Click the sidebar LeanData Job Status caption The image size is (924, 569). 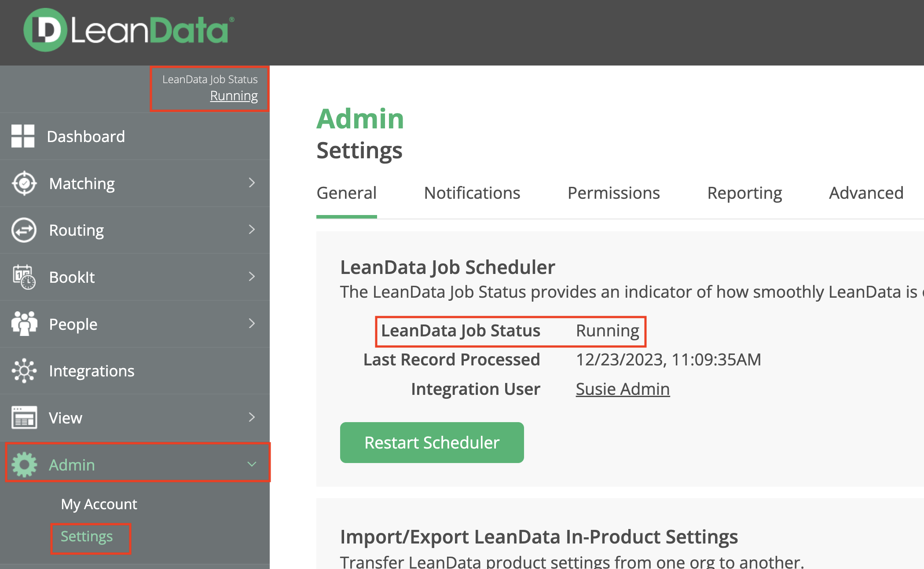pyautogui.click(x=210, y=80)
